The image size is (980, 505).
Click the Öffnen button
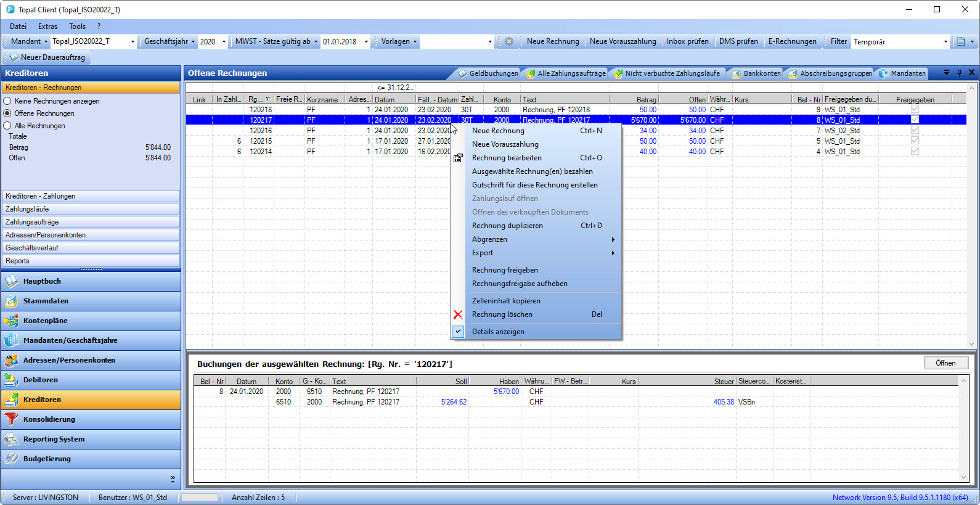pyautogui.click(x=945, y=363)
